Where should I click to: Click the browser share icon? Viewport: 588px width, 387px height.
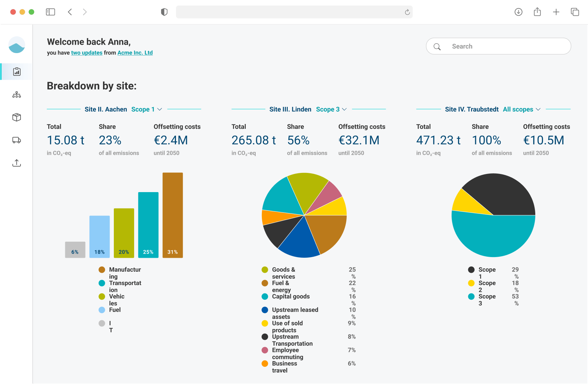[537, 12]
